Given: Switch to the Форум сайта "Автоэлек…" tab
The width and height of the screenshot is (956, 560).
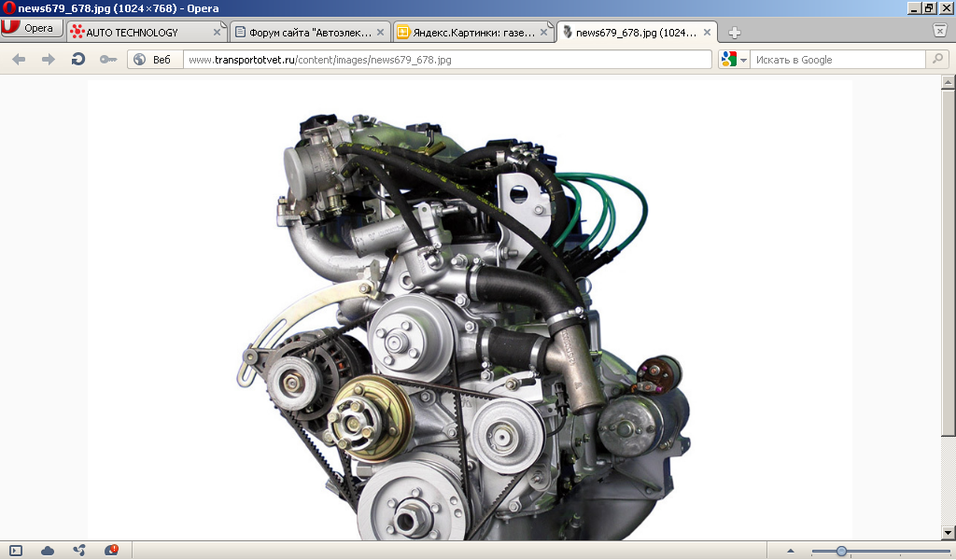Looking at the screenshot, I should 310,33.
